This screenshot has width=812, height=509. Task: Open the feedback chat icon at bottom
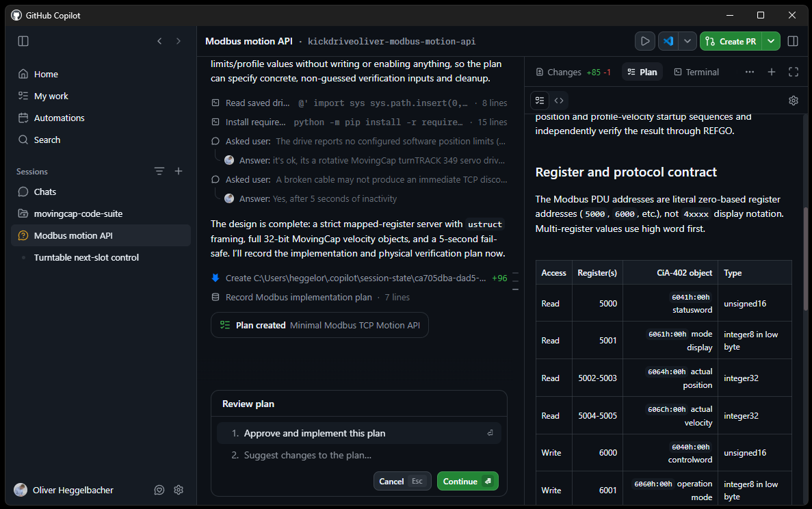coord(159,490)
